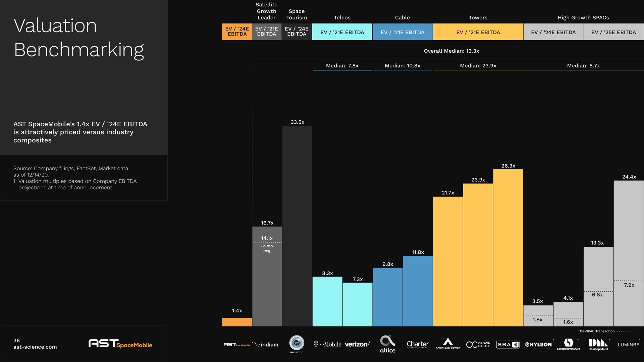Click the 3.5x Hyliion bar value
Screen dimensions: 644x362
(x=537, y=301)
